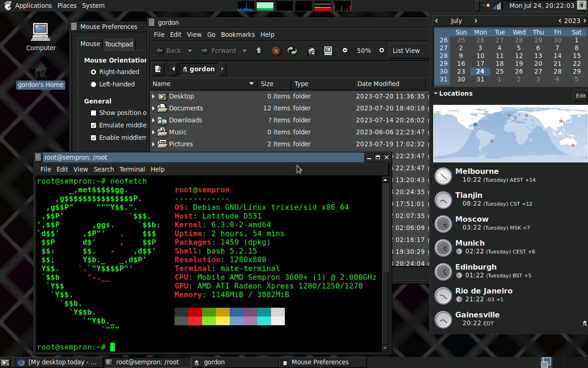The width and height of the screenshot is (588, 368).
Task: Click the Tianjin clock icon
Action: (443, 200)
